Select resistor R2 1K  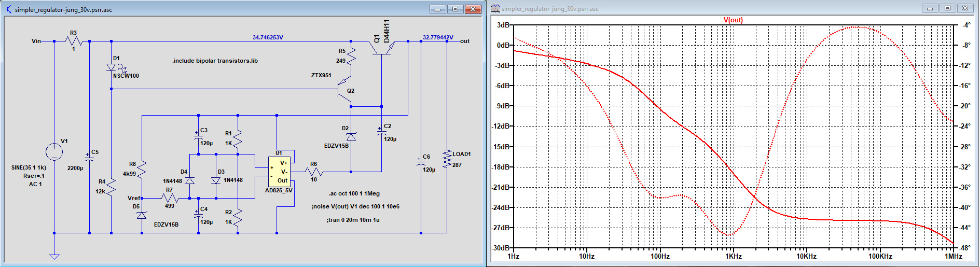tap(238, 217)
